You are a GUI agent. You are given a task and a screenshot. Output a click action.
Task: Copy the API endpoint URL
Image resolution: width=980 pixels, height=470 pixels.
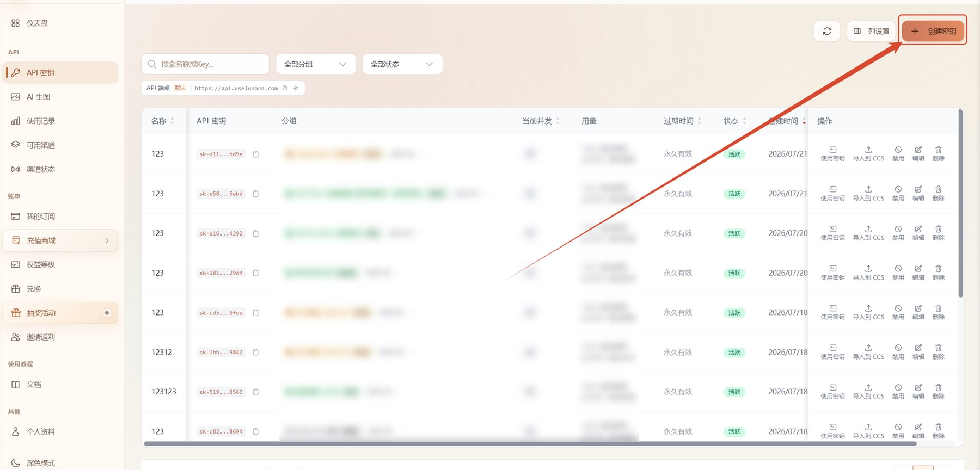(285, 88)
